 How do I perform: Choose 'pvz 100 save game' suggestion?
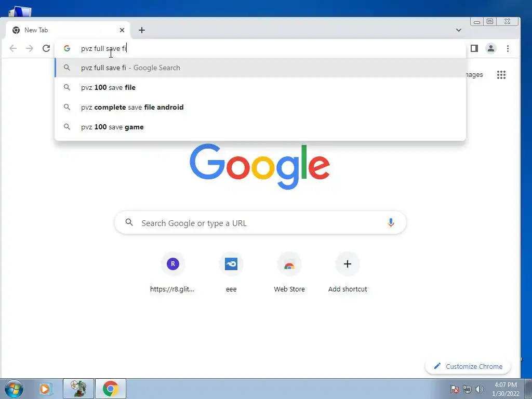pos(260,127)
